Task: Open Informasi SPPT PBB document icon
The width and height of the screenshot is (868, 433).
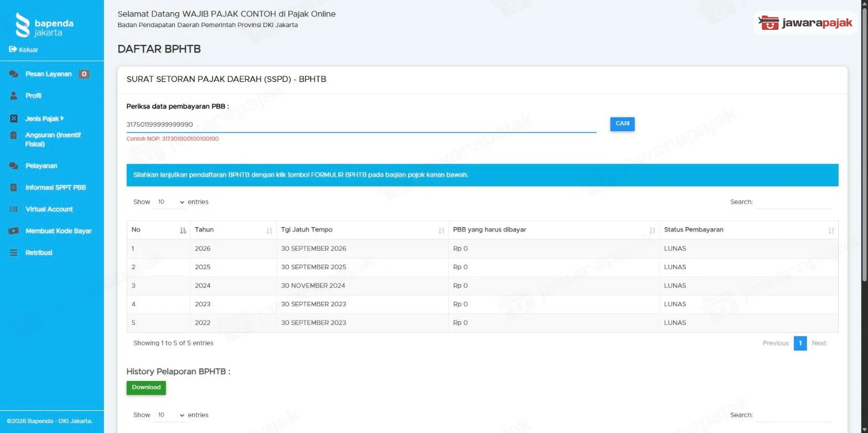Action: (x=14, y=188)
